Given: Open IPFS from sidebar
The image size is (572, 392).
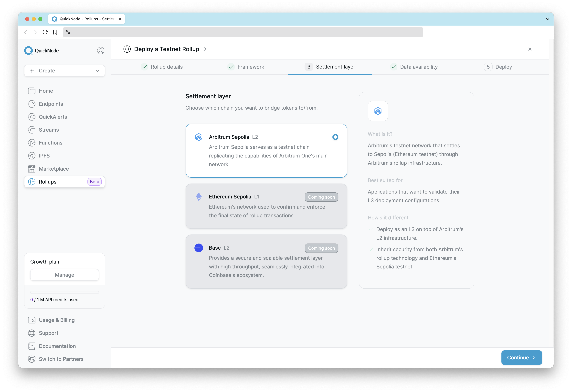Looking at the screenshot, I should [x=44, y=156].
